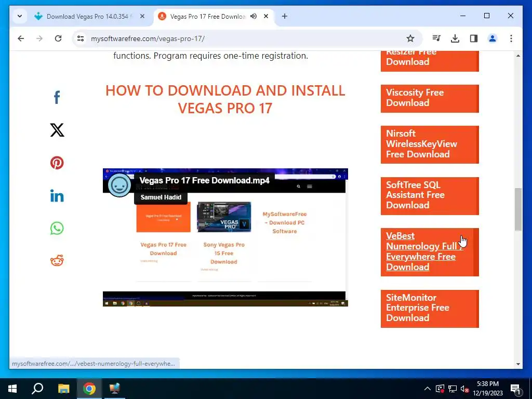Show hidden system tray icons
532x399 pixels.
click(x=428, y=389)
